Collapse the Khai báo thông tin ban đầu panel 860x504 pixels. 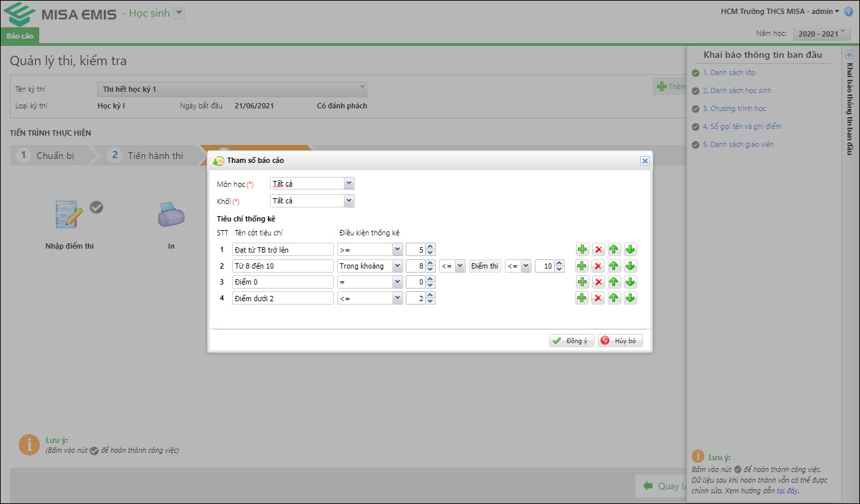[849, 55]
